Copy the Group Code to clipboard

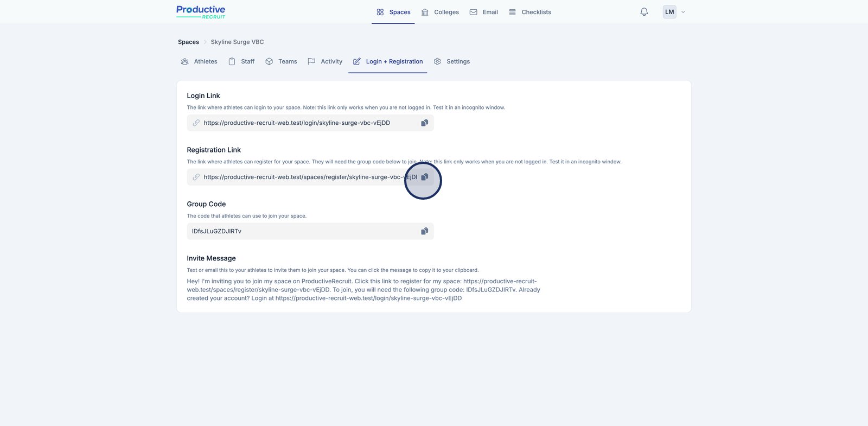(x=425, y=231)
